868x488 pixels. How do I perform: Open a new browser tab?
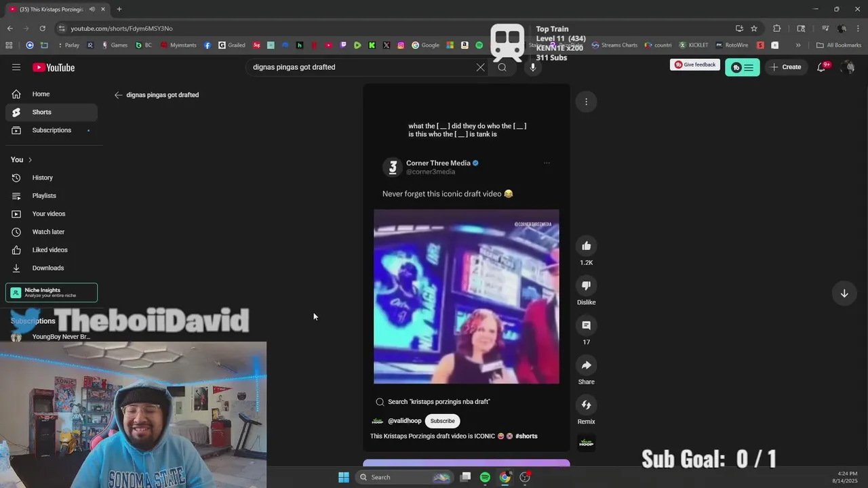coord(119,9)
